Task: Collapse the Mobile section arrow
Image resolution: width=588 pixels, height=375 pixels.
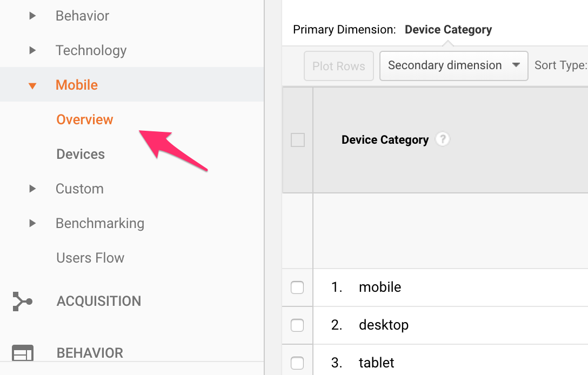Action: (32, 85)
